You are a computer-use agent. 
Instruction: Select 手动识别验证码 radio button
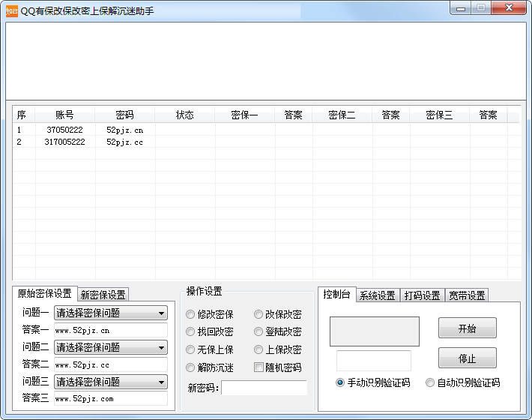[x=340, y=382]
